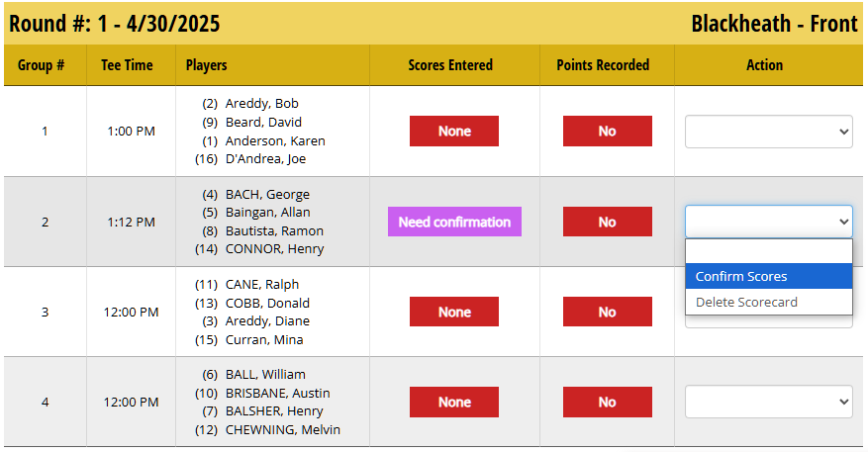Click the Tee Time column header
The image size is (868, 452).
click(x=127, y=65)
